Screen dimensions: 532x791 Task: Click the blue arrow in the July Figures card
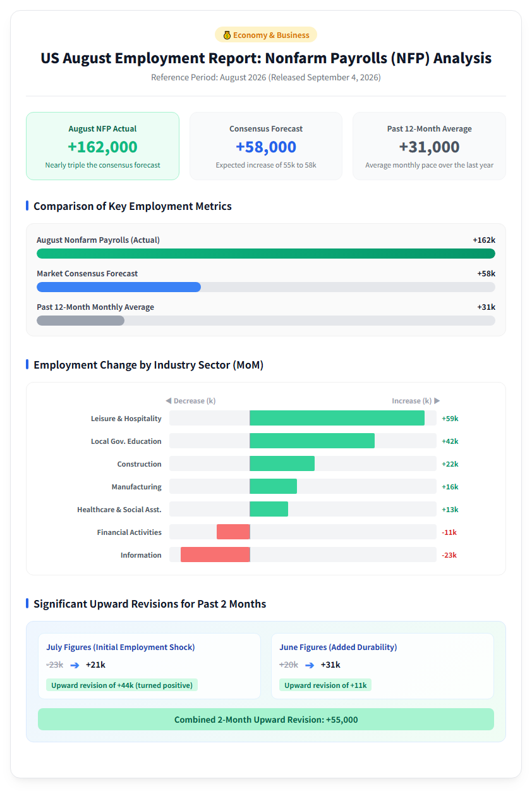pyautogui.click(x=75, y=665)
